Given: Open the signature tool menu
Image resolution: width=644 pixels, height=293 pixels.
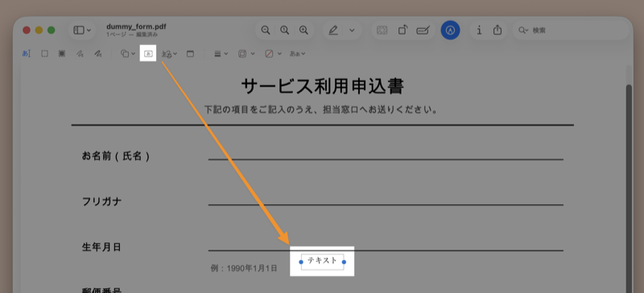Looking at the screenshot, I should tap(169, 53).
